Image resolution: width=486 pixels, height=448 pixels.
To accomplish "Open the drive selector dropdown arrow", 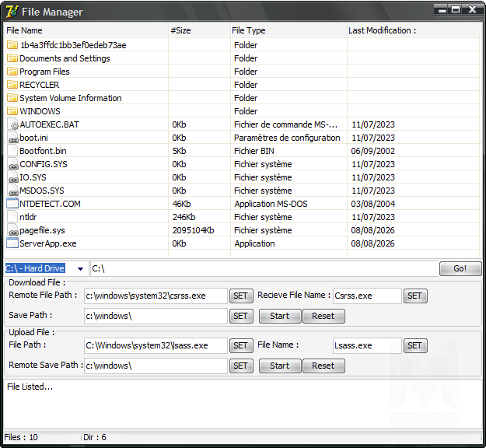I will click(x=80, y=269).
